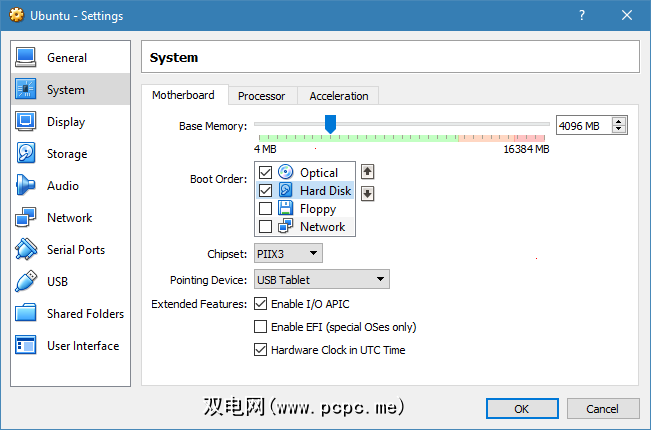Open the Chipset PIIX3 dropdown
Image resolution: width=651 pixels, height=430 pixels.
click(x=288, y=253)
